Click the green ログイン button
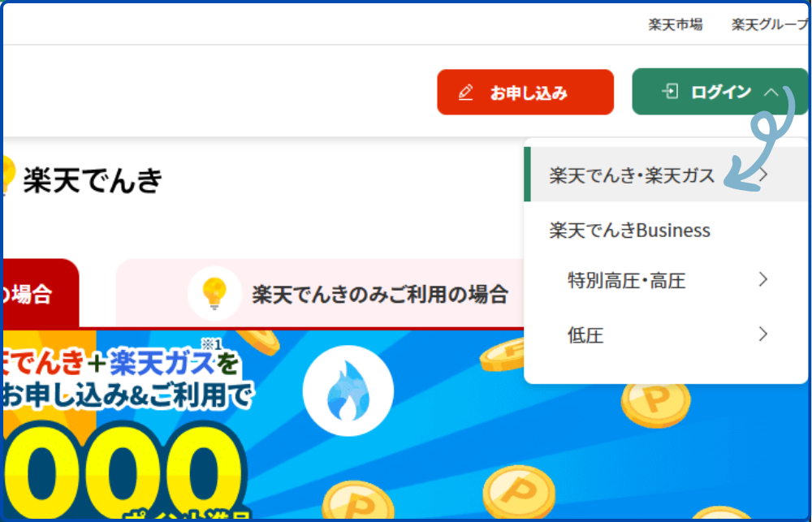Image resolution: width=812 pixels, height=522 pixels. [719, 92]
